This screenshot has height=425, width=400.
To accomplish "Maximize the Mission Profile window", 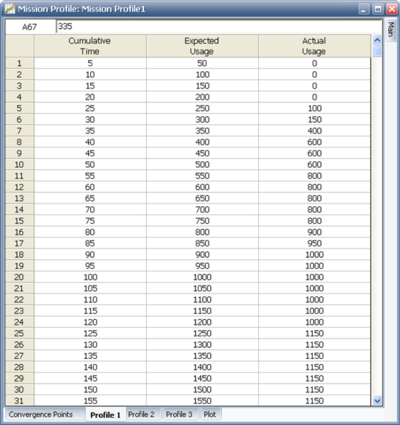I will tap(378, 9).
